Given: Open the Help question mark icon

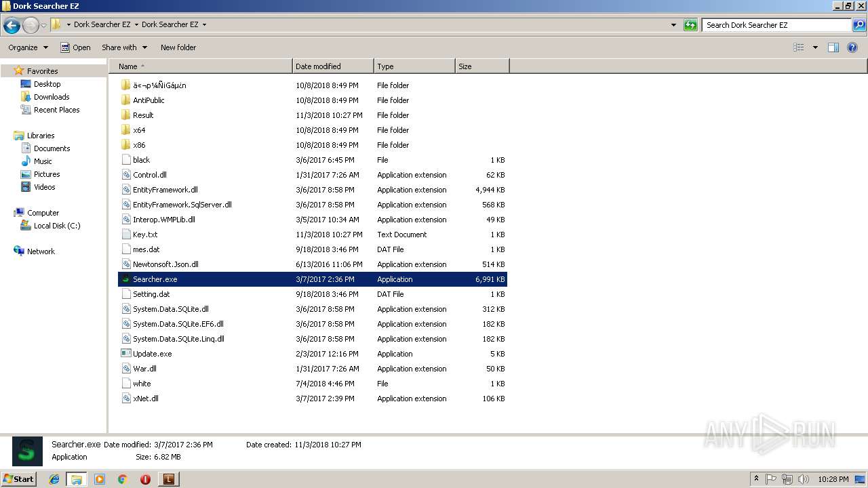Looking at the screenshot, I should pos(853,47).
